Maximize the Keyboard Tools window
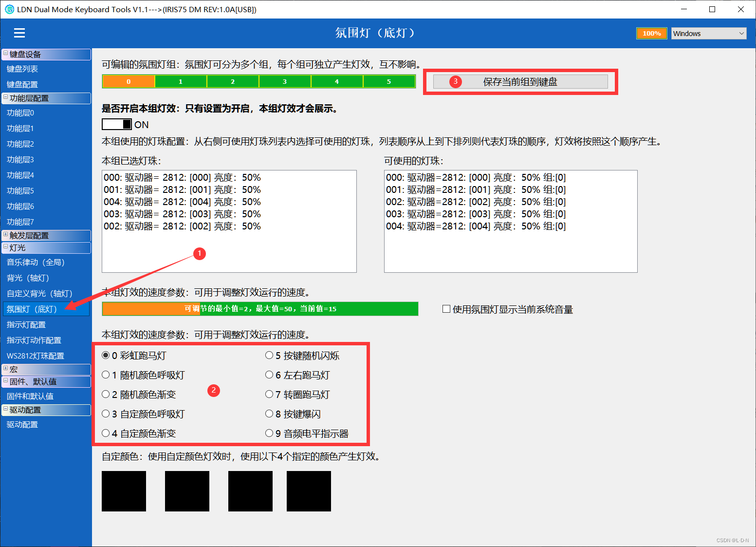The width and height of the screenshot is (756, 547). (x=712, y=9)
